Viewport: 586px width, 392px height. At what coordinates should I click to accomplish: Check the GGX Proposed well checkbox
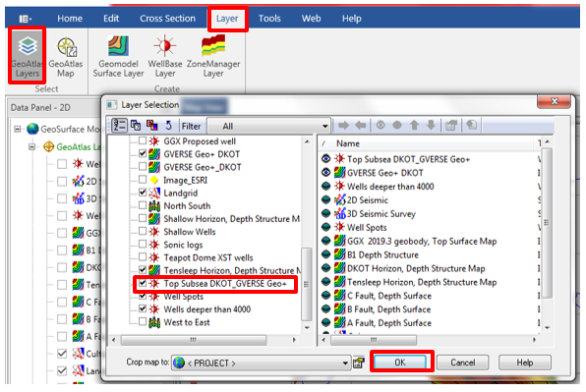(x=143, y=140)
